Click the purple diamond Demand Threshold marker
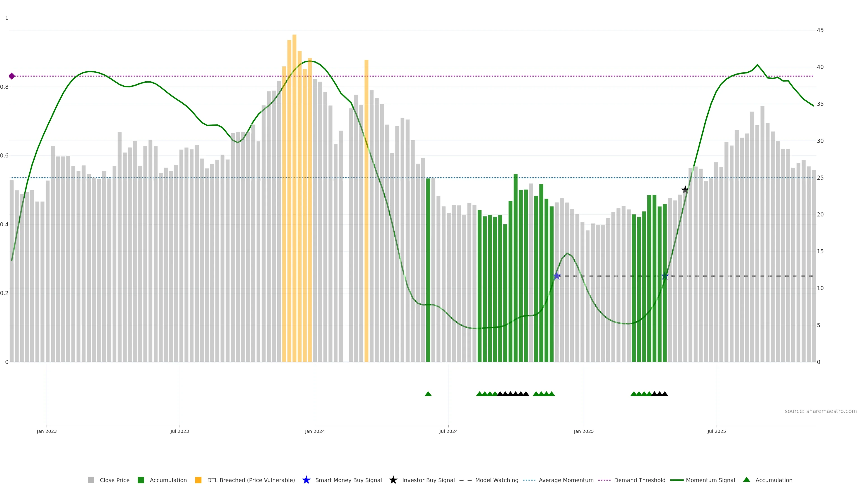The image size is (868, 488). click(12, 76)
